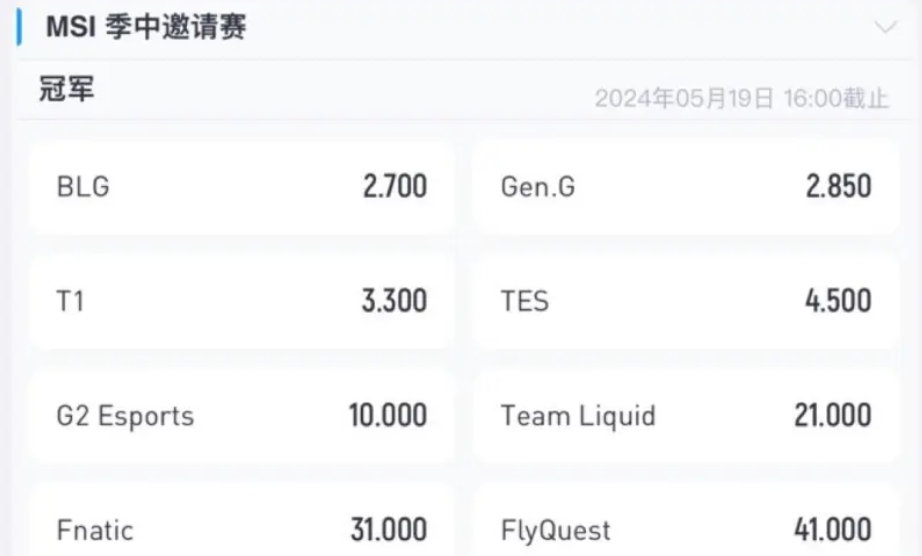Click the 10.000 odds value

click(388, 415)
